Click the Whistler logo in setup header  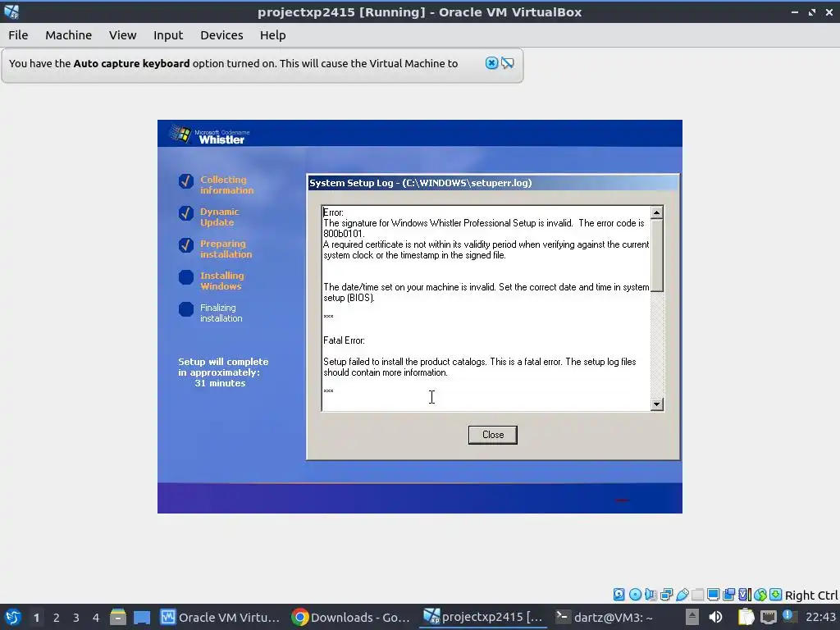click(x=209, y=135)
